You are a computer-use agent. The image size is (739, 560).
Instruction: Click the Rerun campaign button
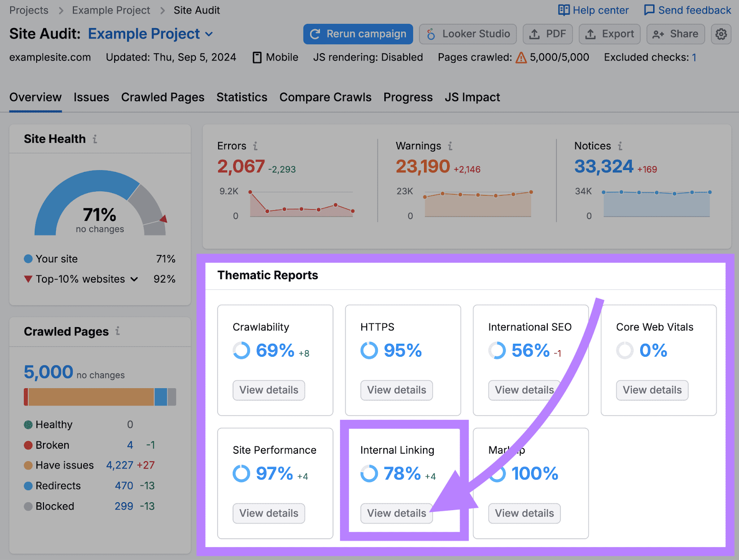[x=358, y=34]
